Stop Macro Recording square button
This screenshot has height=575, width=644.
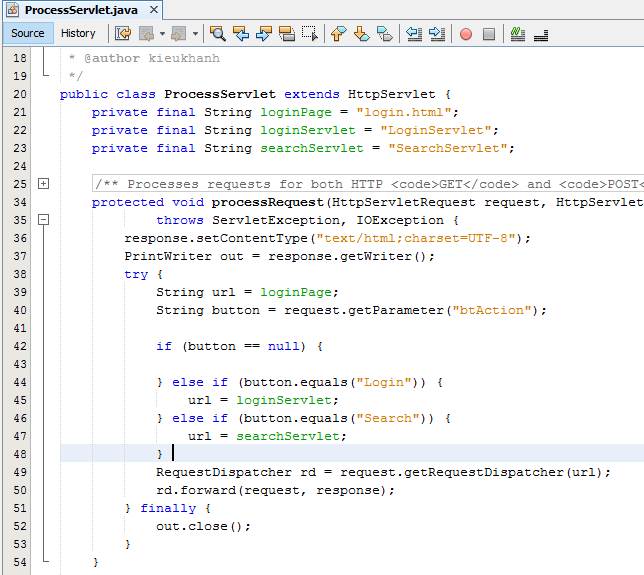coord(489,34)
